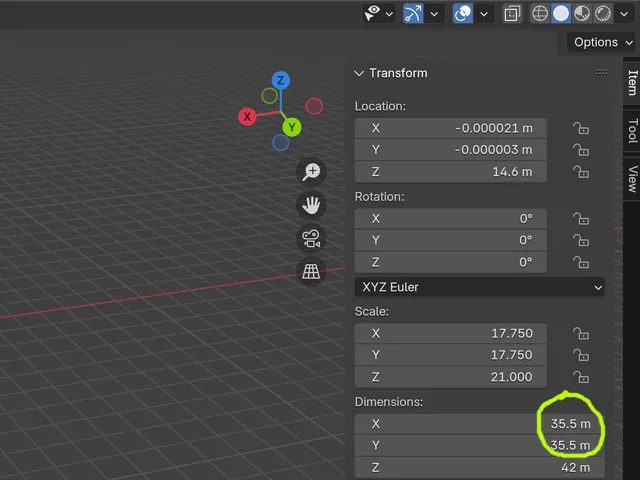Switch to Solid viewport shading
Image resolution: width=640 pixels, height=480 pixels.
[x=561, y=13]
